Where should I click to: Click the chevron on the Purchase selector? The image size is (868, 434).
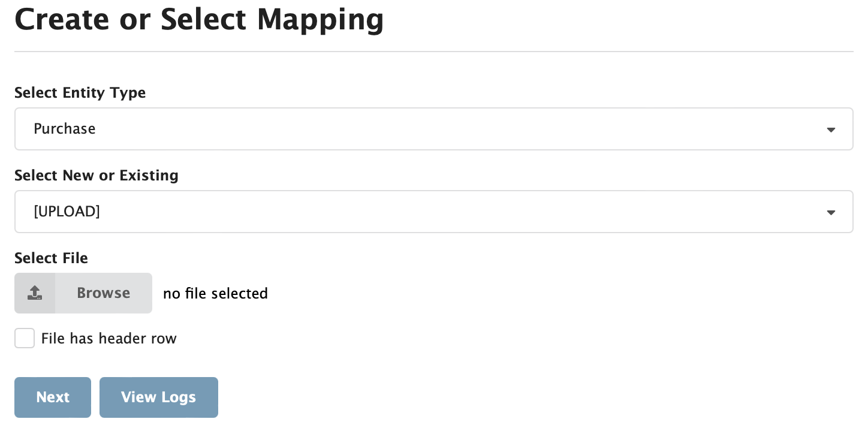[x=831, y=129]
